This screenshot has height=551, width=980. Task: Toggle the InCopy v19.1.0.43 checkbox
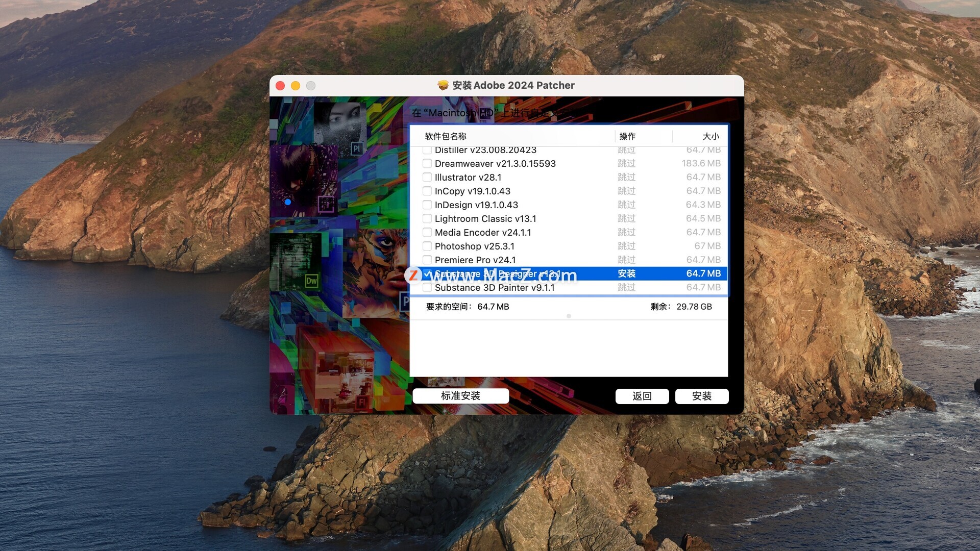point(427,191)
